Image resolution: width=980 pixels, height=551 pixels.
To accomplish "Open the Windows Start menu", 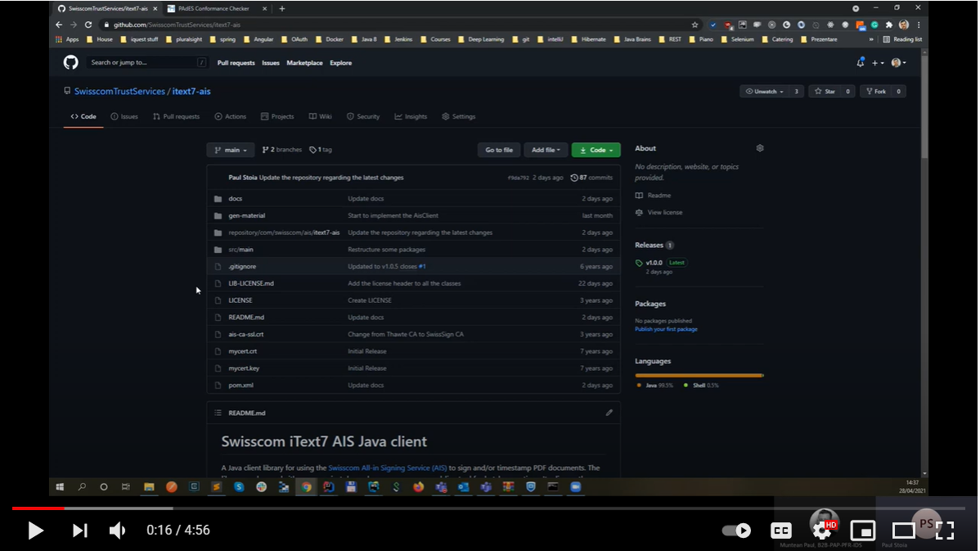I will 60,486.
